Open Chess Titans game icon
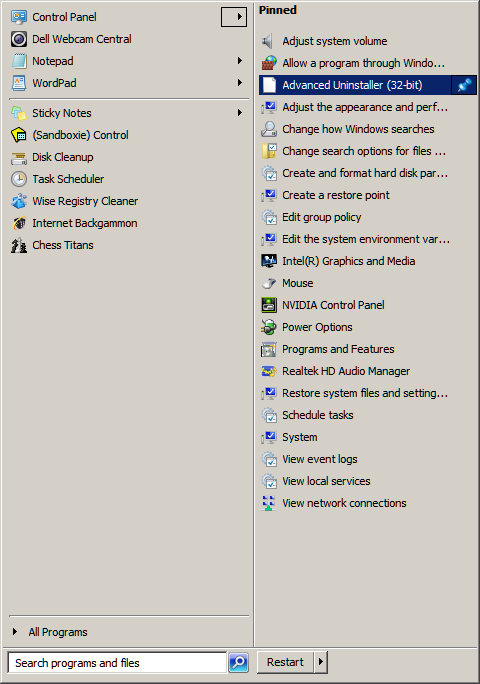The height and width of the screenshot is (684, 480). [19, 245]
